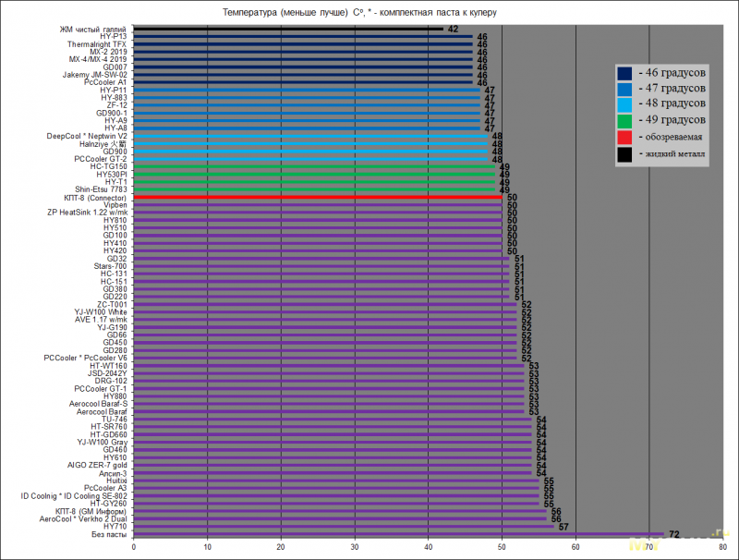Select the red обозреваемая legend swatch

pos(625,138)
